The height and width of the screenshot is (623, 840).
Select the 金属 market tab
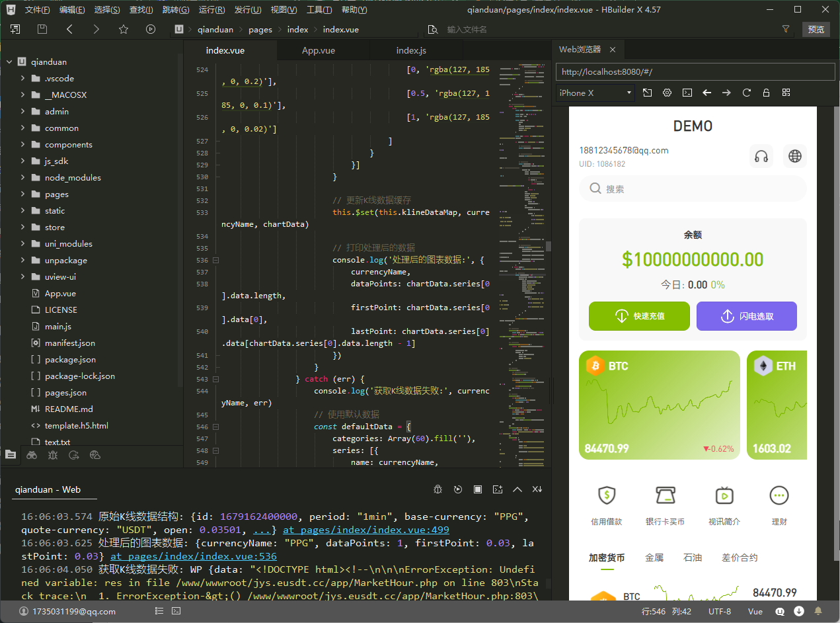pyautogui.click(x=654, y=558)
